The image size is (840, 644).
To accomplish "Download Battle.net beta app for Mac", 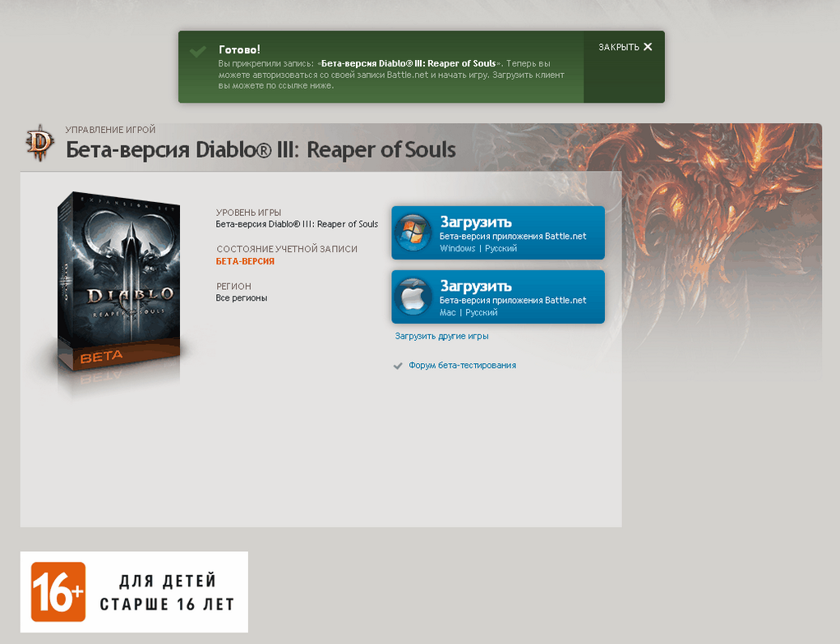I will (498, 297).
